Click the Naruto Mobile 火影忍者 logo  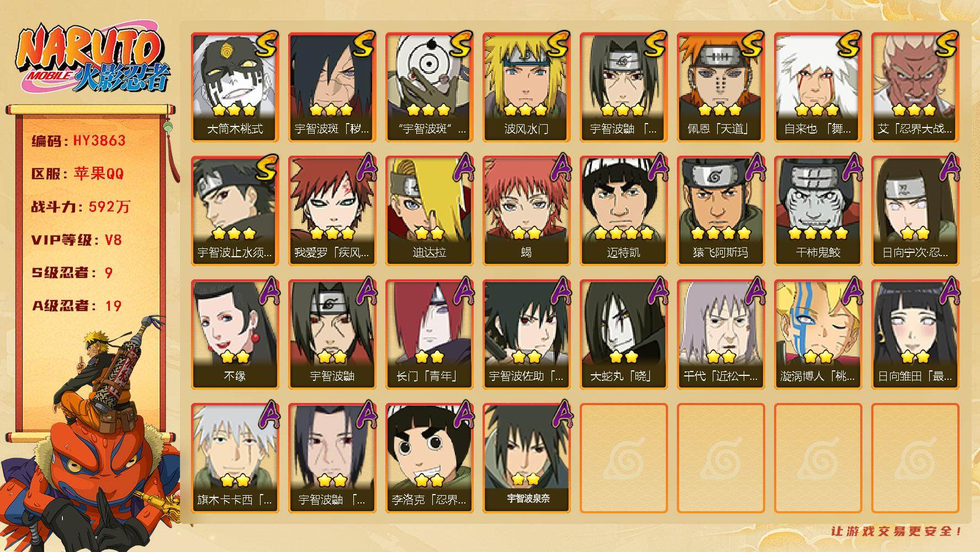[92, 60]
